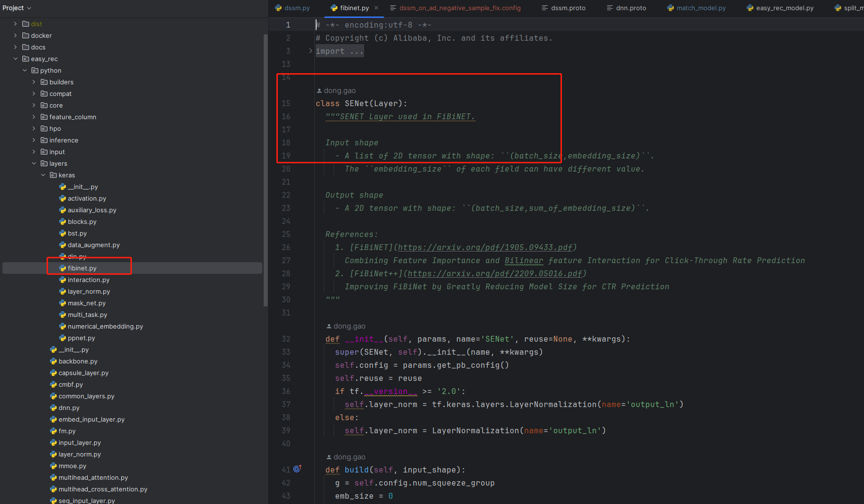
Task: Click the activation.py Python file icon
Action: tap(63, 198)
